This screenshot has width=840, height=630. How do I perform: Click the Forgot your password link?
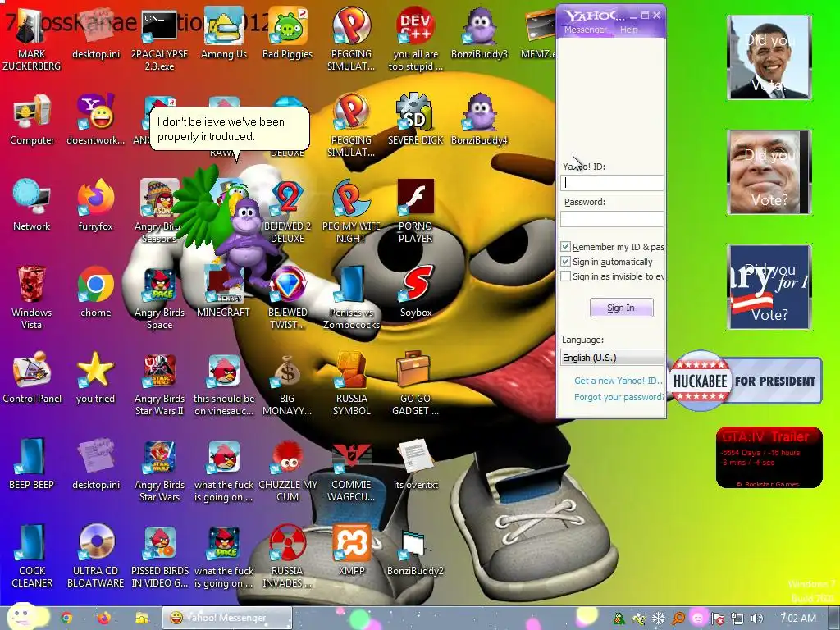[619, 397]
